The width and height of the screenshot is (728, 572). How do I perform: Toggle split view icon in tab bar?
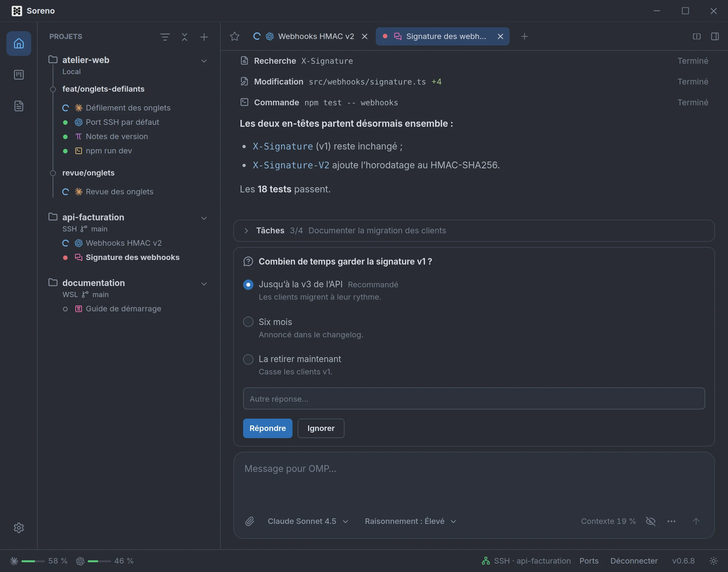696,36
